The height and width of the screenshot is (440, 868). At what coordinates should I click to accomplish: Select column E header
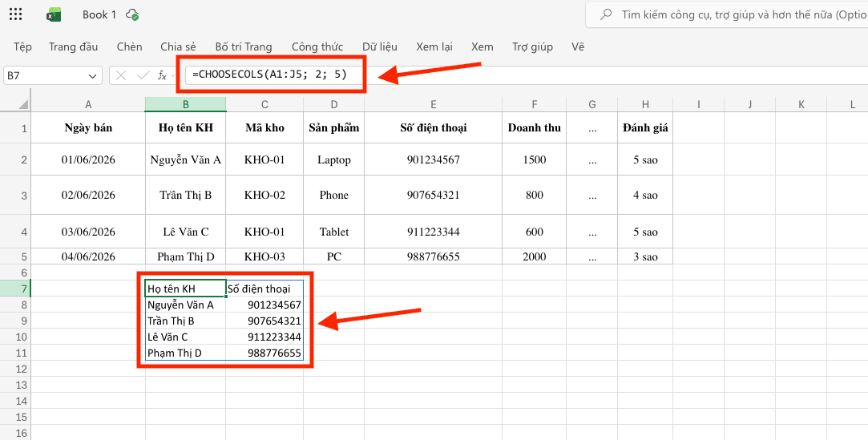(x=434, y=105)
